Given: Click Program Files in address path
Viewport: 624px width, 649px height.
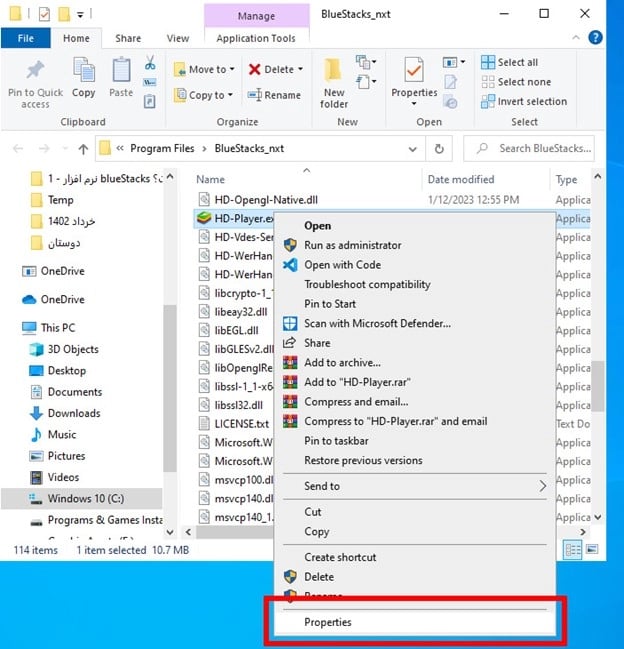Looking at the screenshot, I should point(162,149).
